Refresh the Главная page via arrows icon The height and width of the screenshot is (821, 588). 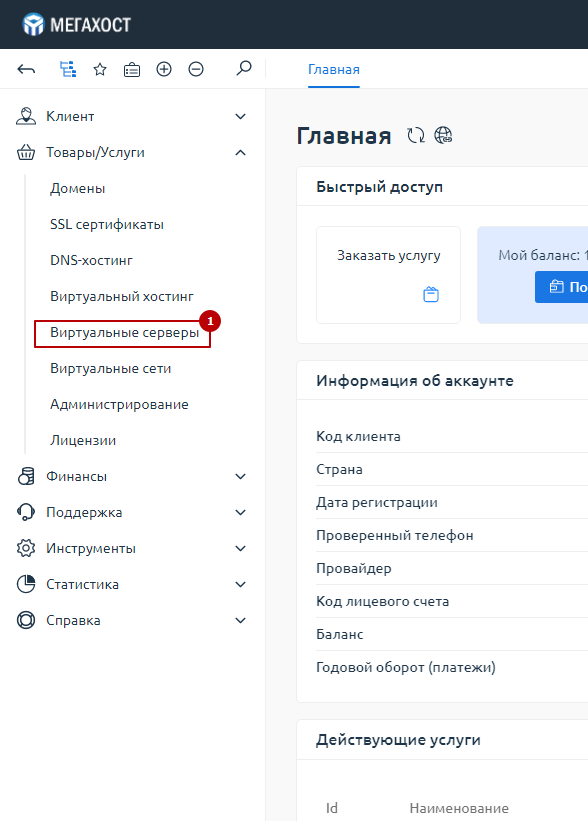(416, 136)
